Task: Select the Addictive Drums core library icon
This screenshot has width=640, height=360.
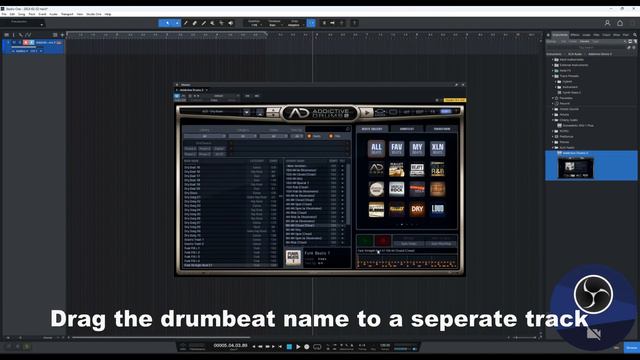Action: pos(376,169)
